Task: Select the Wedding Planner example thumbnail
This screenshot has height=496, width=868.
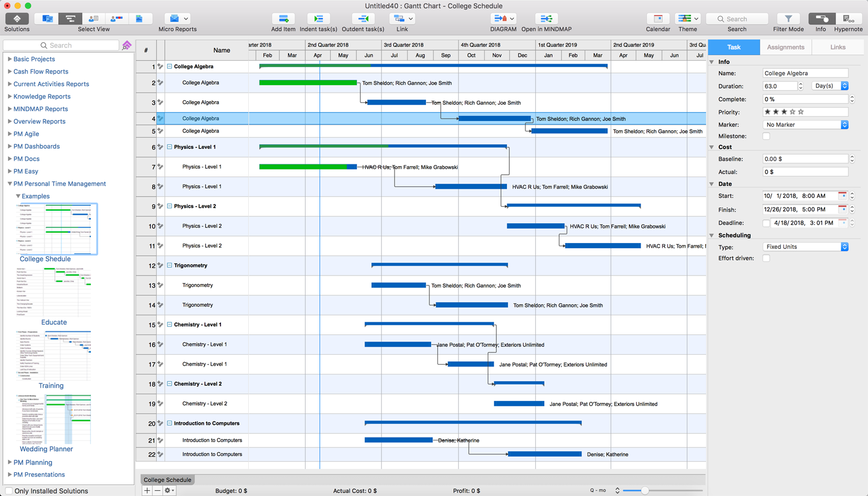Action: click(55, 419)
